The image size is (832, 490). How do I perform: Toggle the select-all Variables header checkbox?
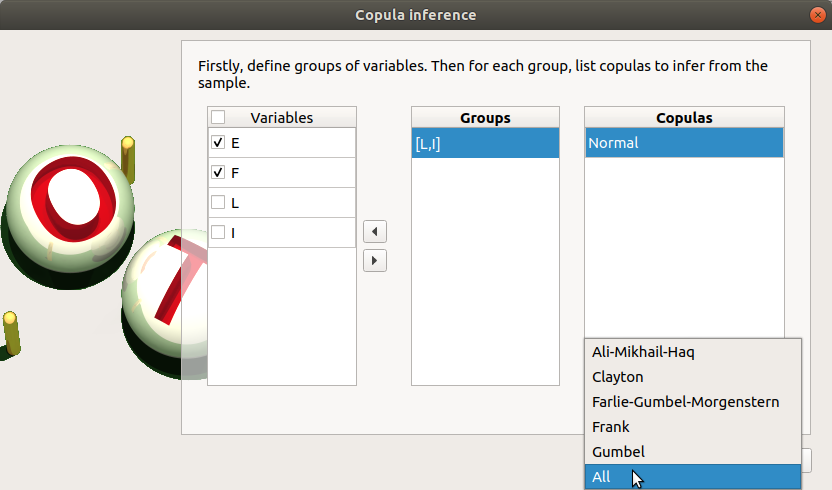(x=218, y=118)
